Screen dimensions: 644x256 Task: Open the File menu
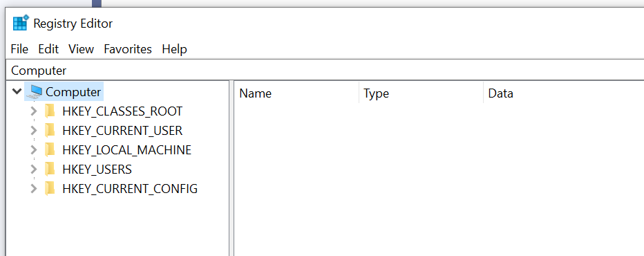coord(19,49)
